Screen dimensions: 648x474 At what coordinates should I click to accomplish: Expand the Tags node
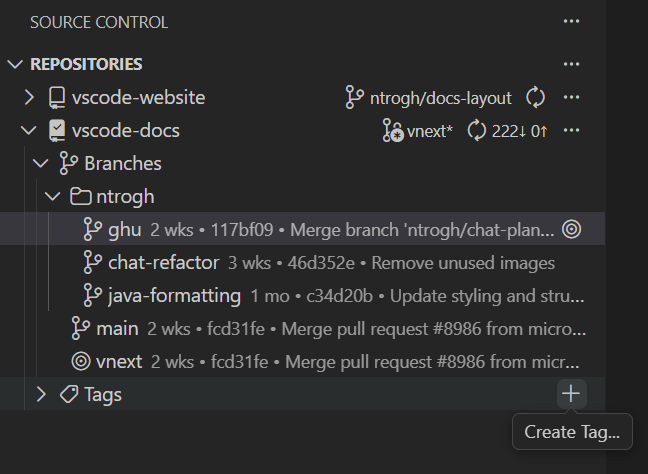pyautogui.click(x=41, y=395)
